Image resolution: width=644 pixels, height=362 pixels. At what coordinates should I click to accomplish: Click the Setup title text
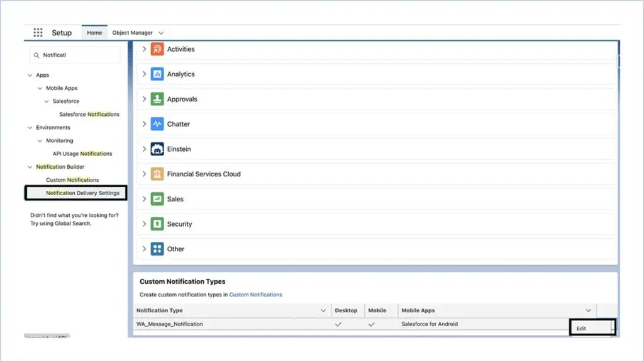(62, 33)
